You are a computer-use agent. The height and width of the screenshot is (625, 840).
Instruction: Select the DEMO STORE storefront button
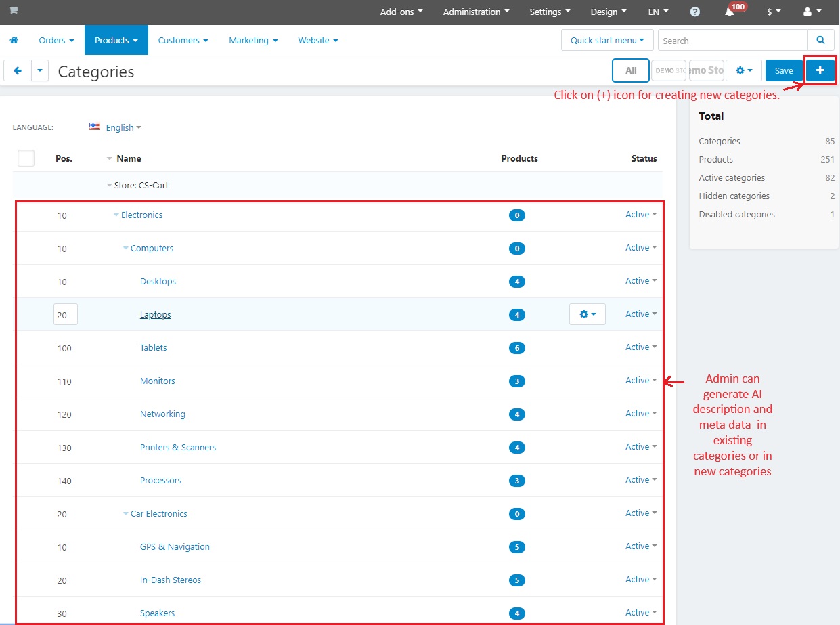click(669, 70)
